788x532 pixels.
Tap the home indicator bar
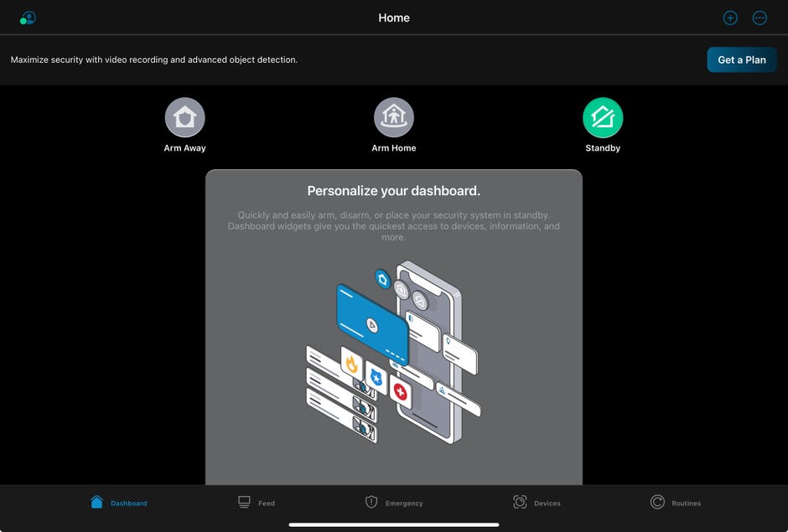[x=394, y=525]
